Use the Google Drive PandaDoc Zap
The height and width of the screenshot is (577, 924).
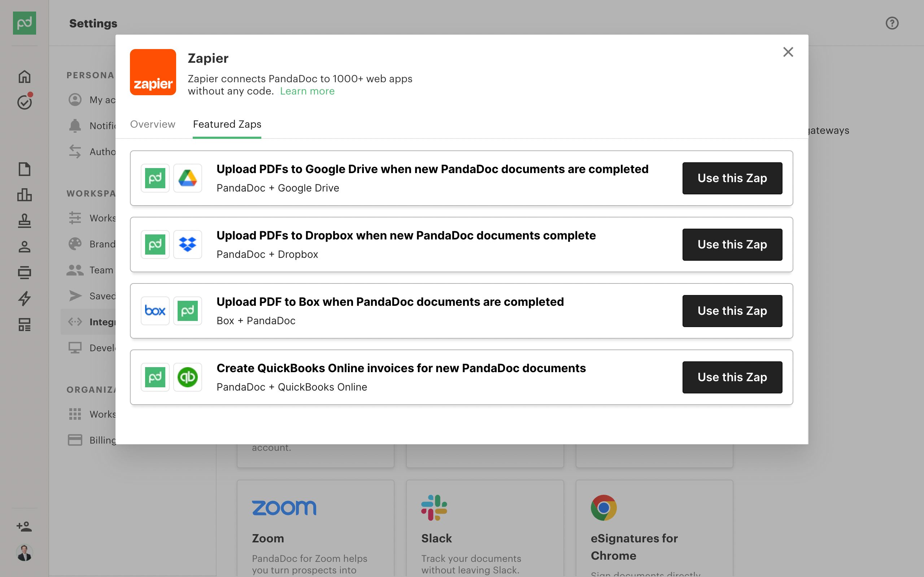732,177
